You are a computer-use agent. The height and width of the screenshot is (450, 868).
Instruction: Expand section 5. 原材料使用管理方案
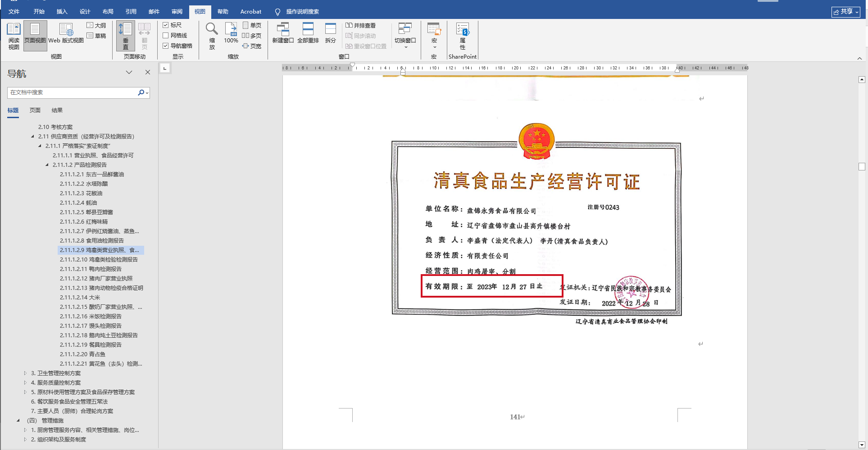(25, 392)
